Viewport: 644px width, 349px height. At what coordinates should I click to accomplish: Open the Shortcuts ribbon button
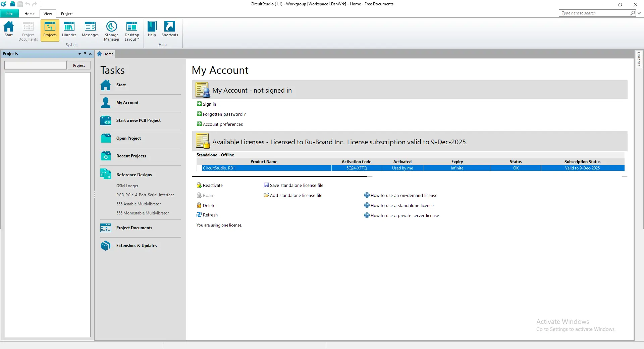[x=170, y=29]
